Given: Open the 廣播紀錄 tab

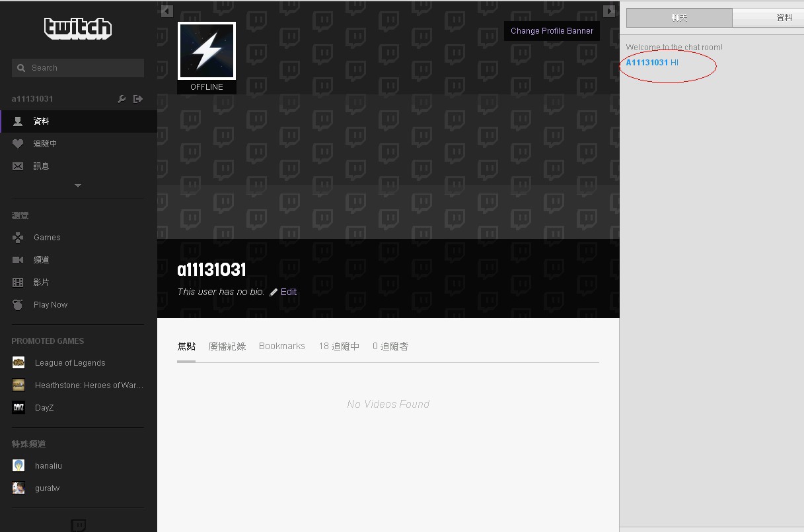Looking at the screenshot, I should [x=227, y=346].
